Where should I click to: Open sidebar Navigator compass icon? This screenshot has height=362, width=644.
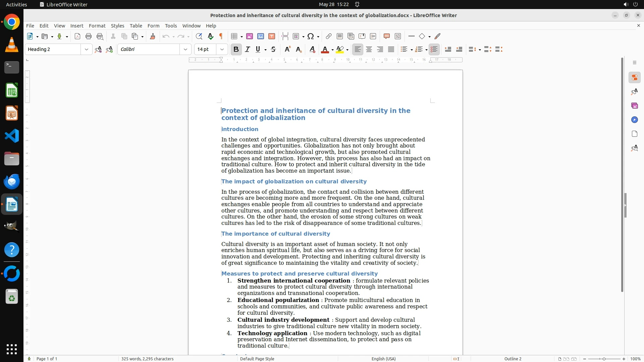(x=634, y=120)
